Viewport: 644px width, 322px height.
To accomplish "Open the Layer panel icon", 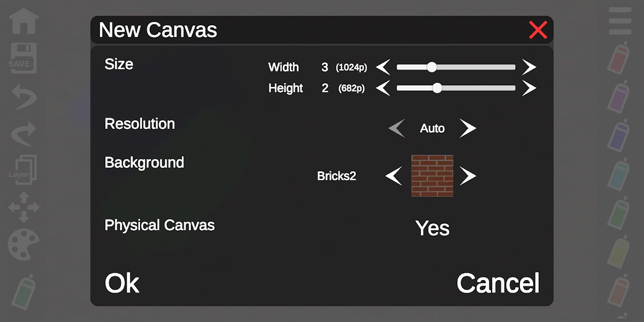I will pyautogui.click(x=24, y=171).
